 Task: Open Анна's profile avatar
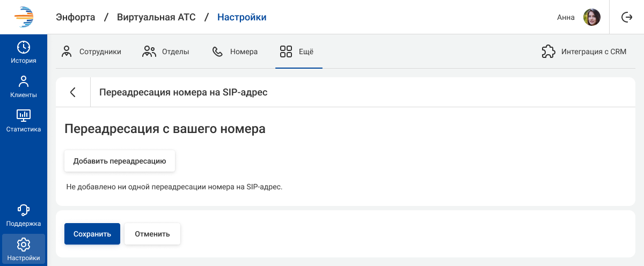[x=591, y=17]
